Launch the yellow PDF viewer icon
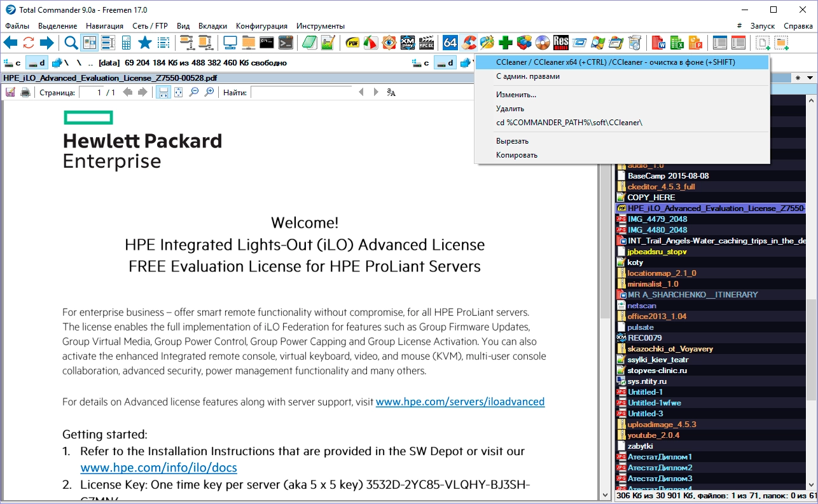818x504 pixels. tap(352, 43)
